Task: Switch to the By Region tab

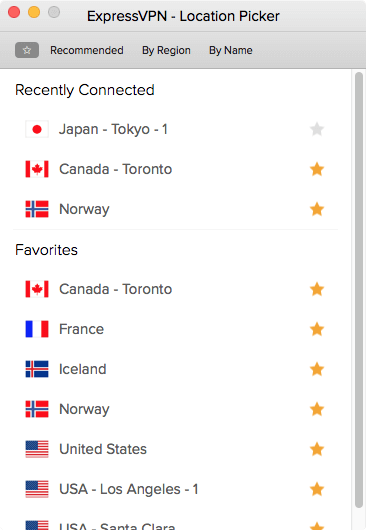Action: (166, 50)
